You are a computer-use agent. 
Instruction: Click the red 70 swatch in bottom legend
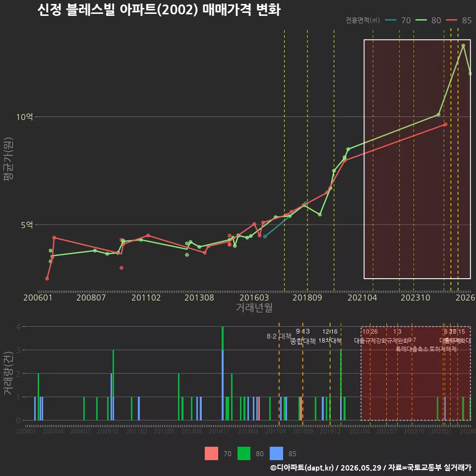pyautogui.click(x=211, y=454)
